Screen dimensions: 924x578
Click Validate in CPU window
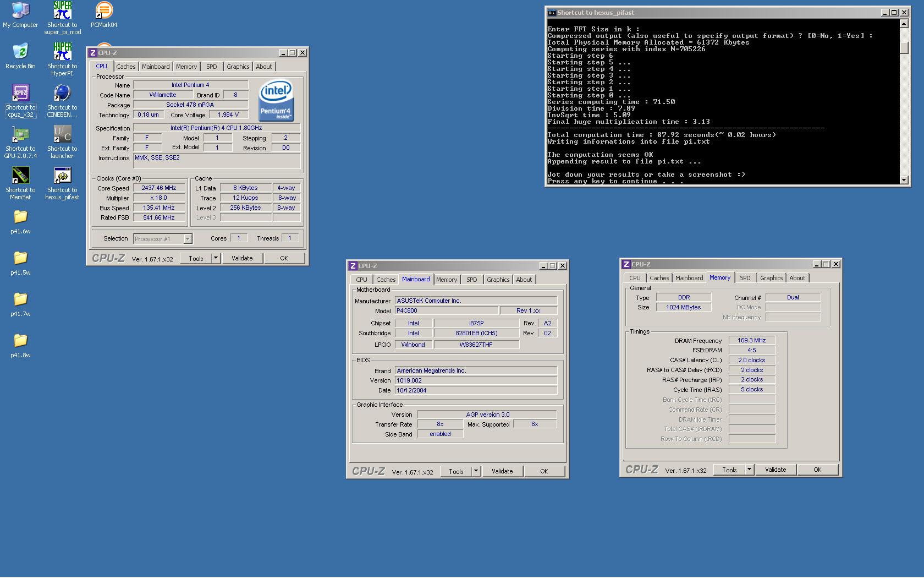[x=242, y=258]
